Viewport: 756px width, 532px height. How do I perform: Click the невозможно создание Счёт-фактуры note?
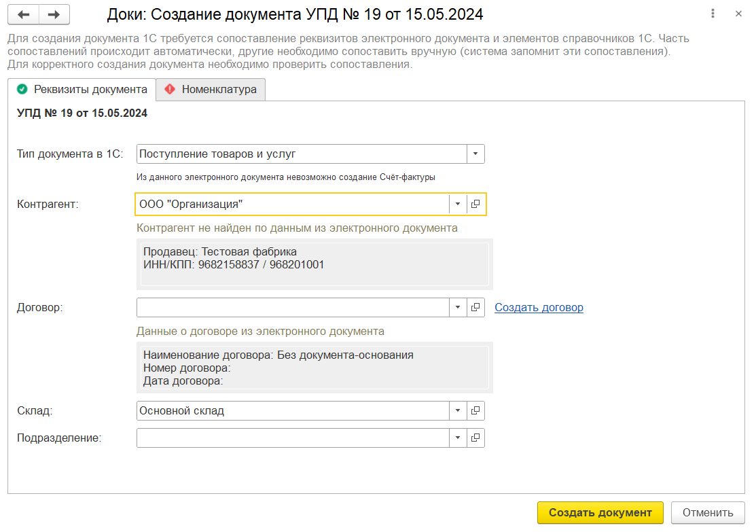click(286, 177)
